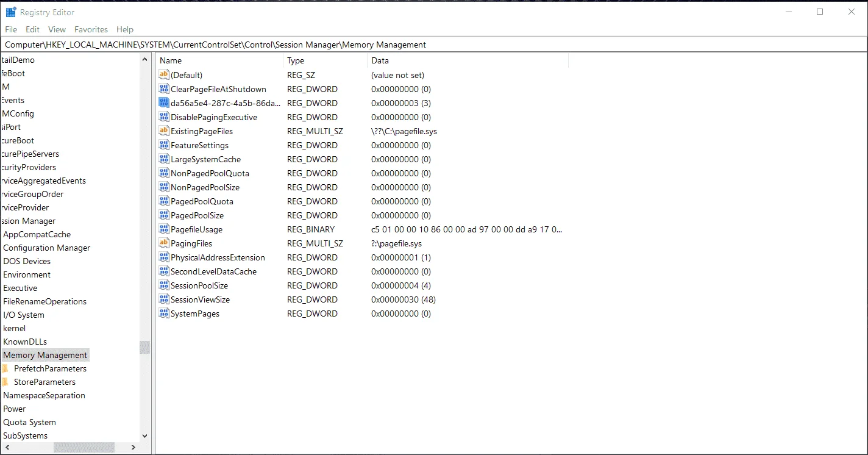Viewport: 868px width, 455px height.
Task: Click the PagefileUsage binary value icon
Action: coord(163,229)
